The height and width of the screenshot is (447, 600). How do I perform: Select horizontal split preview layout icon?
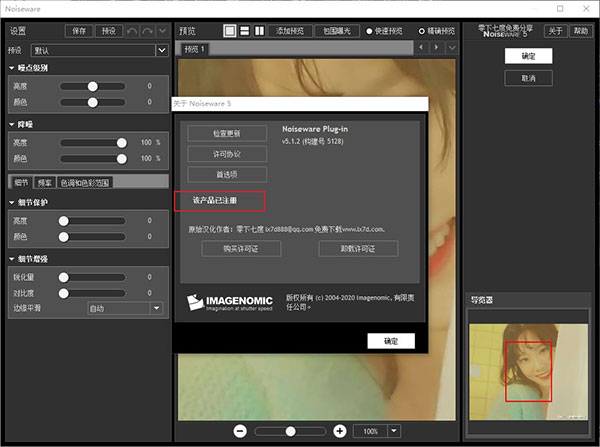(244, 31)
